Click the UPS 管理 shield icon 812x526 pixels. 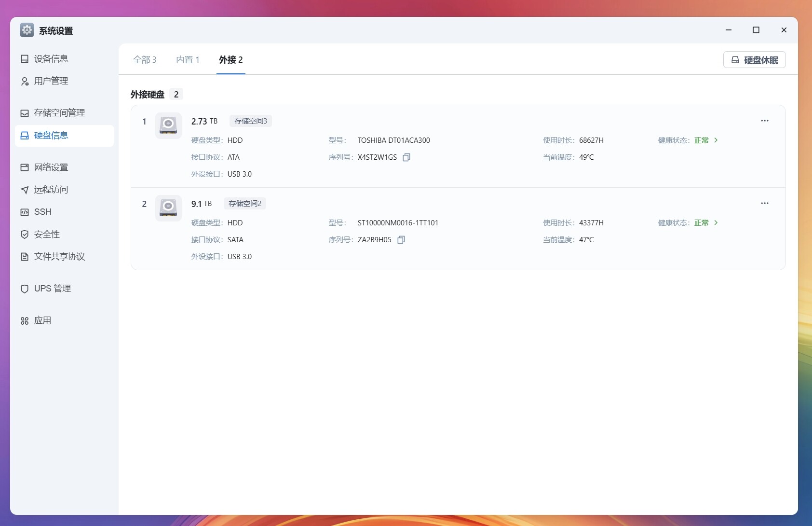[25, 289]
